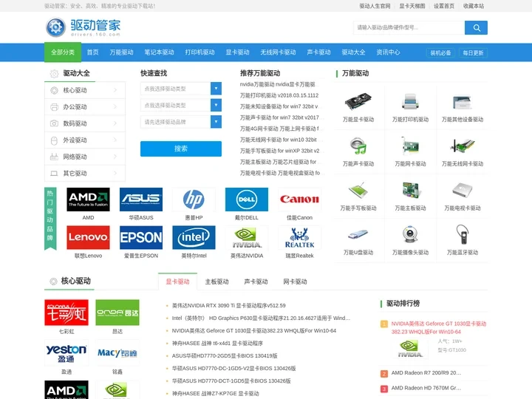Screen dimensions: 532x399
Task: Open ranked AMD Radeon R7 200/R9 entry
Action: point(426,373)
